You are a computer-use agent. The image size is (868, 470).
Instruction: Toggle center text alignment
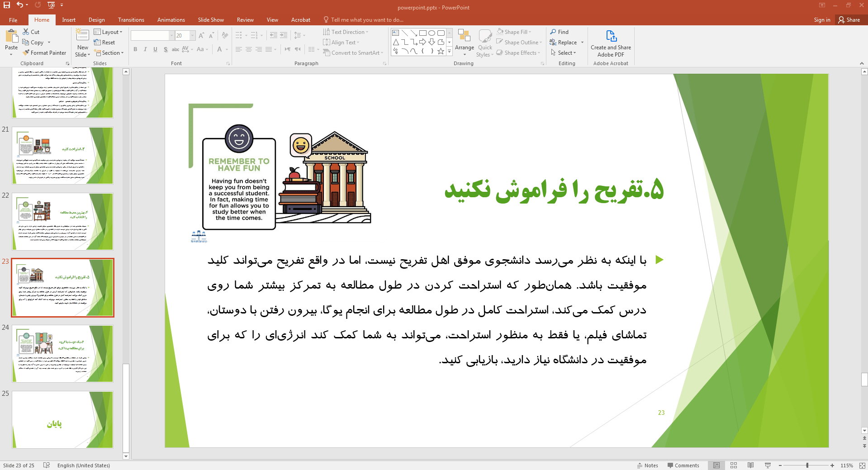pos(248,50)
